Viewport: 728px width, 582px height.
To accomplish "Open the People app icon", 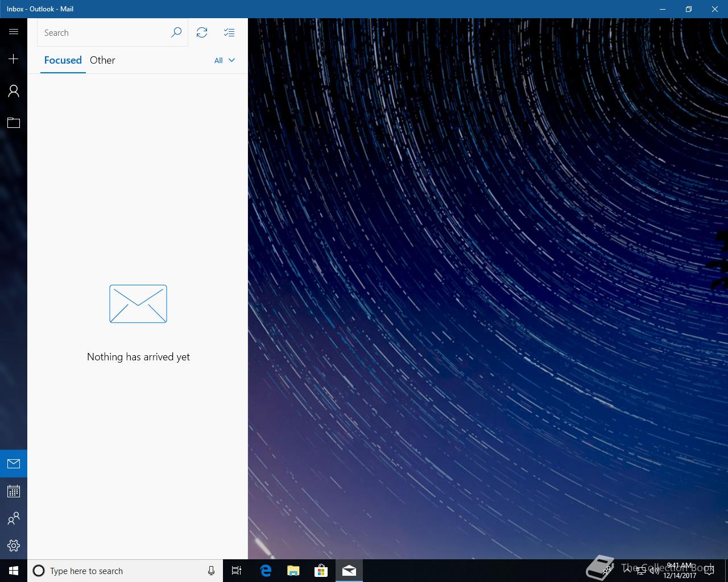I will pos(14,518).
